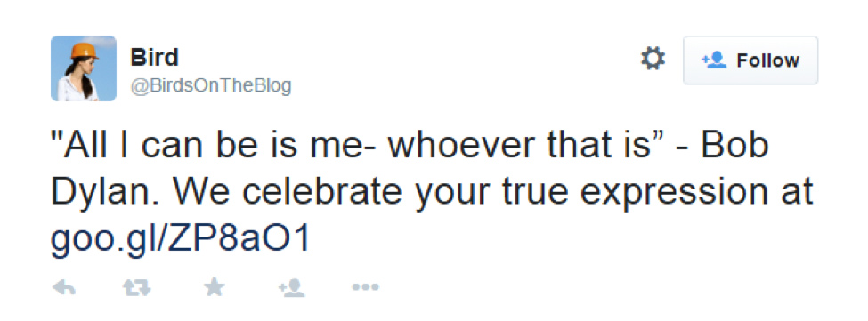Click the display name Bird
The width and height of the screenshot is (868, 321).
pos(154,58)
